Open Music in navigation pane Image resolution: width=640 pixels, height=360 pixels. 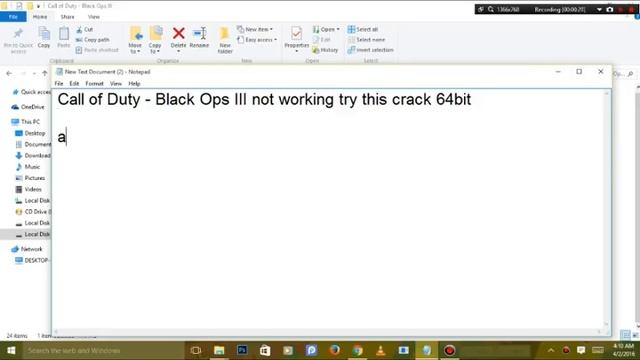[28, 167]
